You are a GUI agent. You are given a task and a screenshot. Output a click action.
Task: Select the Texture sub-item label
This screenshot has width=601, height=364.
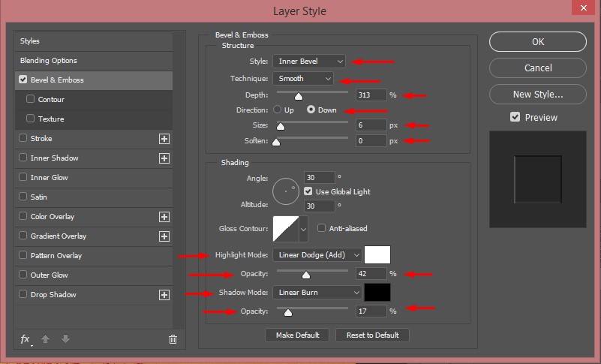point(51,119)
